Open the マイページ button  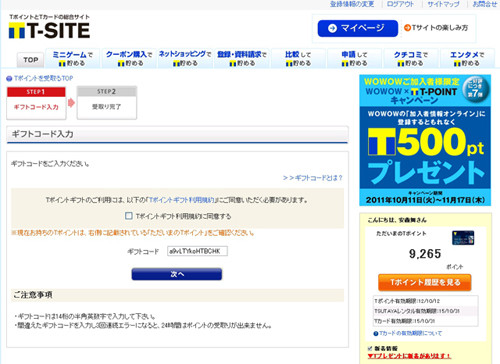(x=358, y=28)
